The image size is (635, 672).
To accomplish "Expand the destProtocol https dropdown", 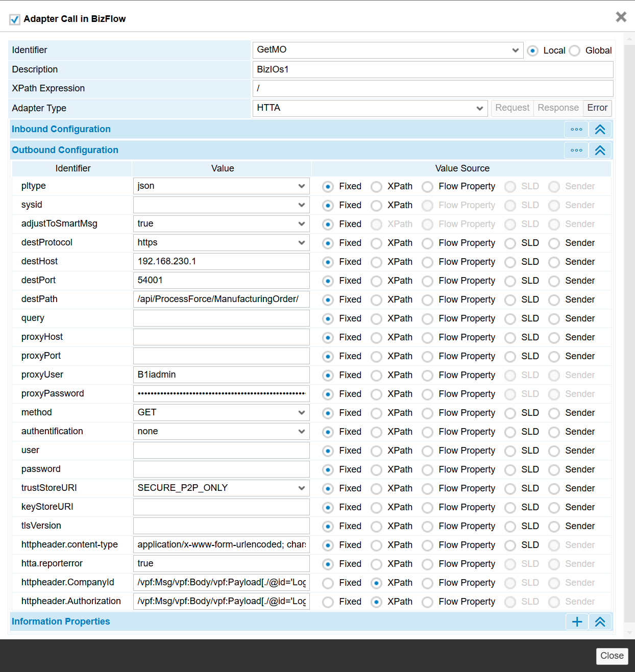I will (x=221, y=243).
